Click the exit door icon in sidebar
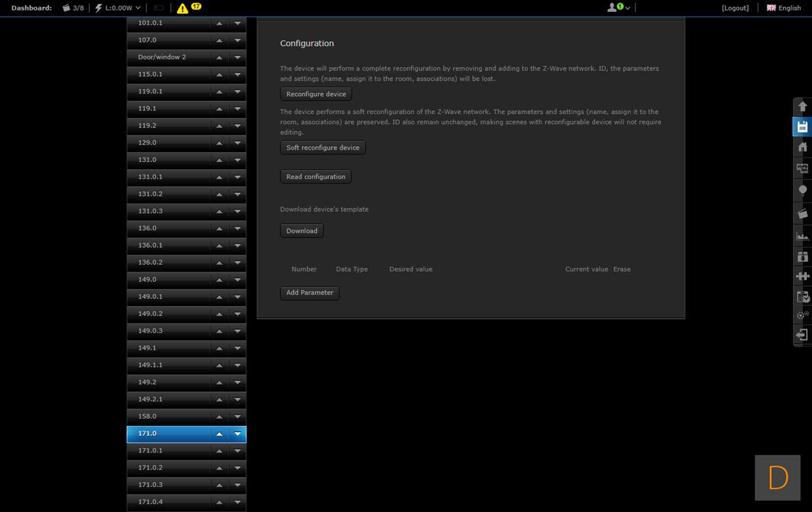Viewport: 812px width, 512px height. [x=803, y=335]
